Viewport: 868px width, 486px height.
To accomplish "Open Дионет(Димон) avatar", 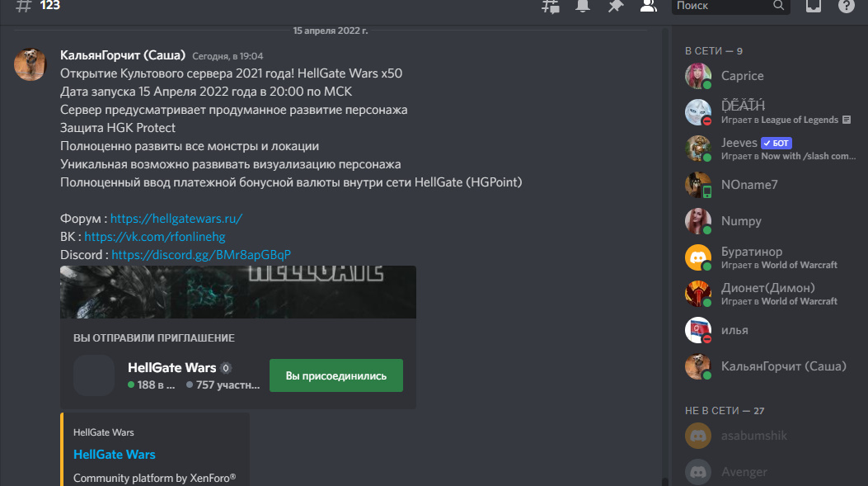I will tap(698, 294).
